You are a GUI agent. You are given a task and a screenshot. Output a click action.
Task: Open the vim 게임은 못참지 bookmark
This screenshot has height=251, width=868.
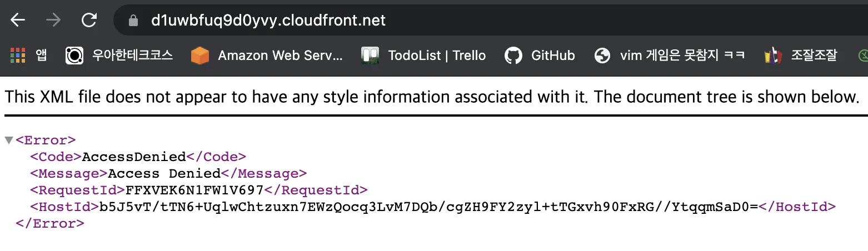pyautogui.click(x=670, y=56)
